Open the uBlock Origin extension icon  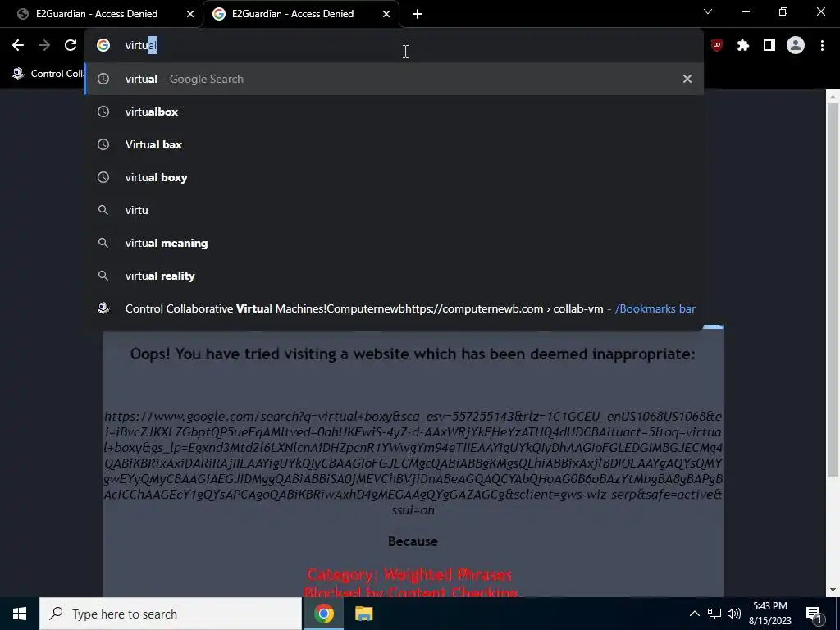coord(716,46)
